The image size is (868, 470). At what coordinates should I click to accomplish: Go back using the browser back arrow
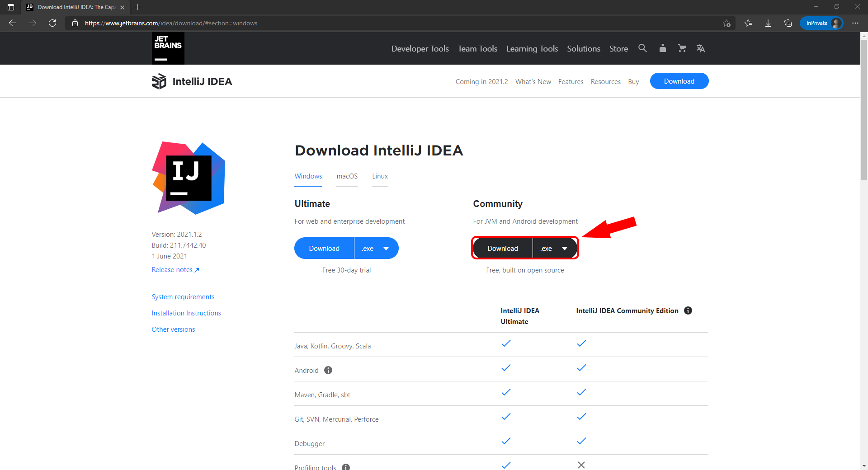[13, 23]
